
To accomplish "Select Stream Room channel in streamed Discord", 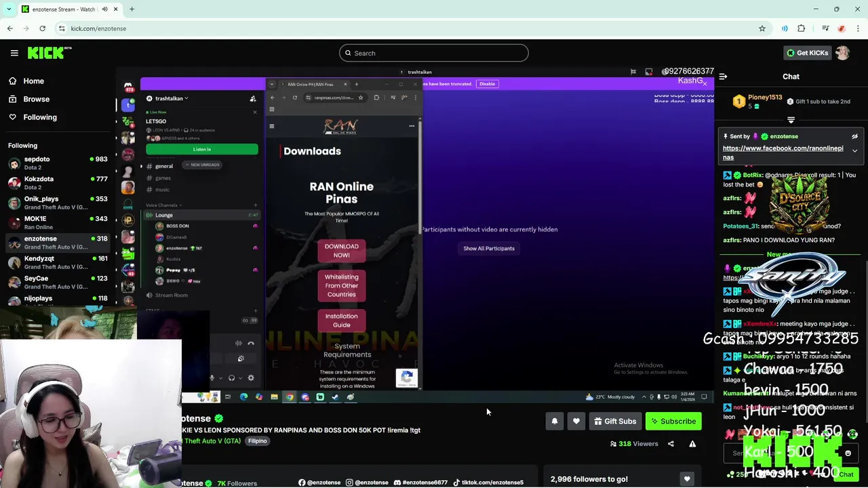I will pyautogui.click(x=171, y=295).
